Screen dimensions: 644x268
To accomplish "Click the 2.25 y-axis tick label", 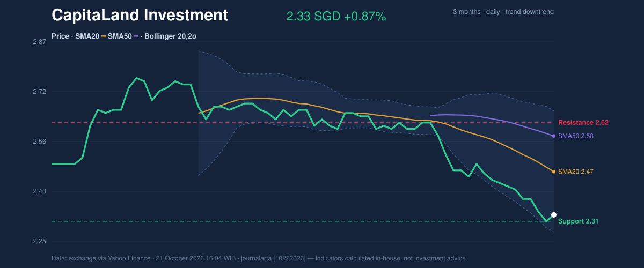I will tap(39, 241).
